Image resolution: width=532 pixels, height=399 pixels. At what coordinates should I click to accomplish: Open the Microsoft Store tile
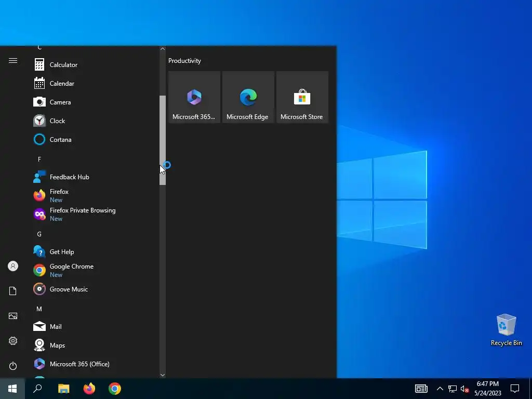click(302, 97)
